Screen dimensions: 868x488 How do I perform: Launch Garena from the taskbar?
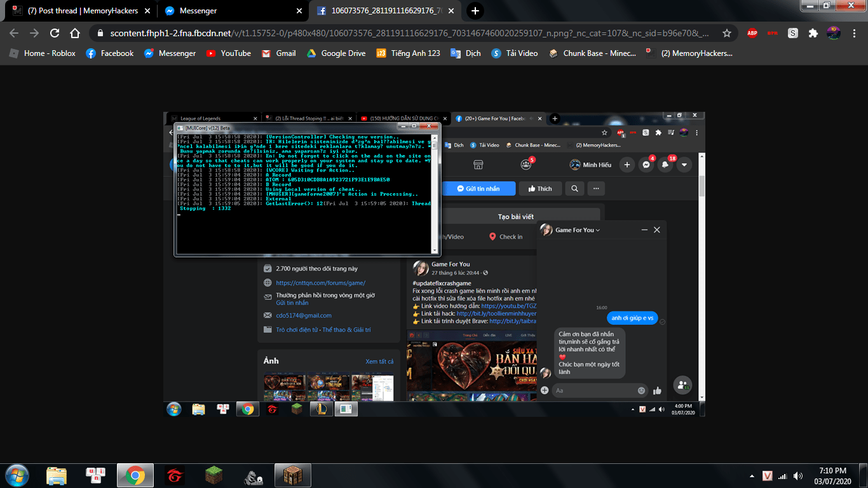(174, 475)
